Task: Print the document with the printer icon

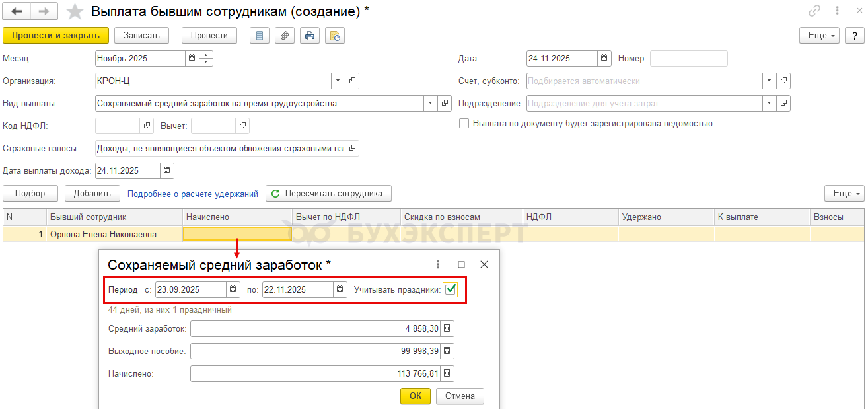Action: [309, 36]
